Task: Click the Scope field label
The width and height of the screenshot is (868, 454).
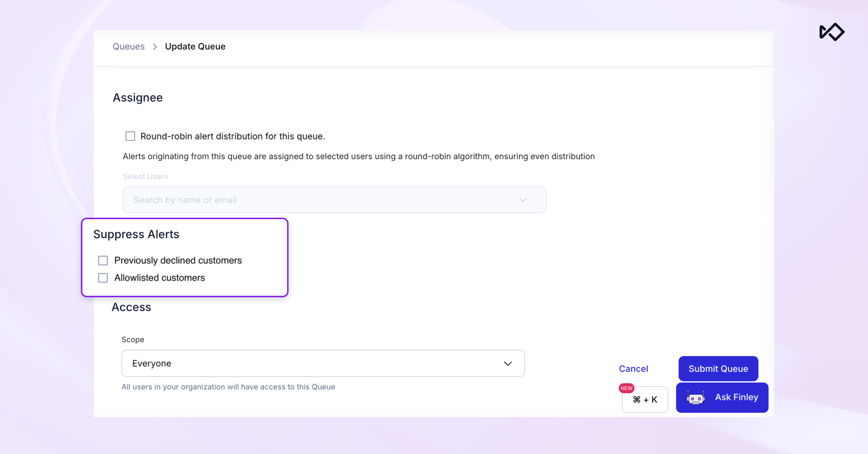Action: 133,339
